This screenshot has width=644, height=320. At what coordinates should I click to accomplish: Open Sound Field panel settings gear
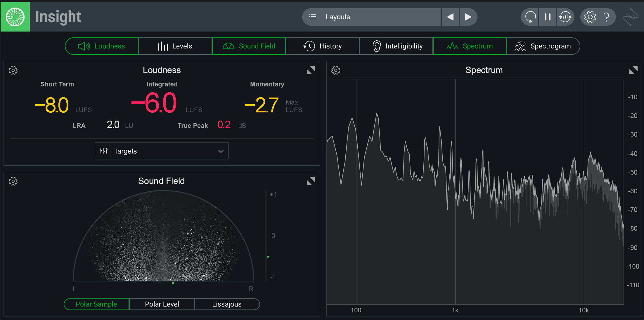tap(13, 181)
